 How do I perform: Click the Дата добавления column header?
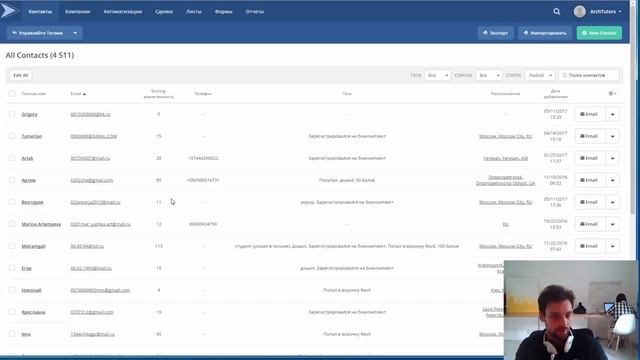point(555,94)
